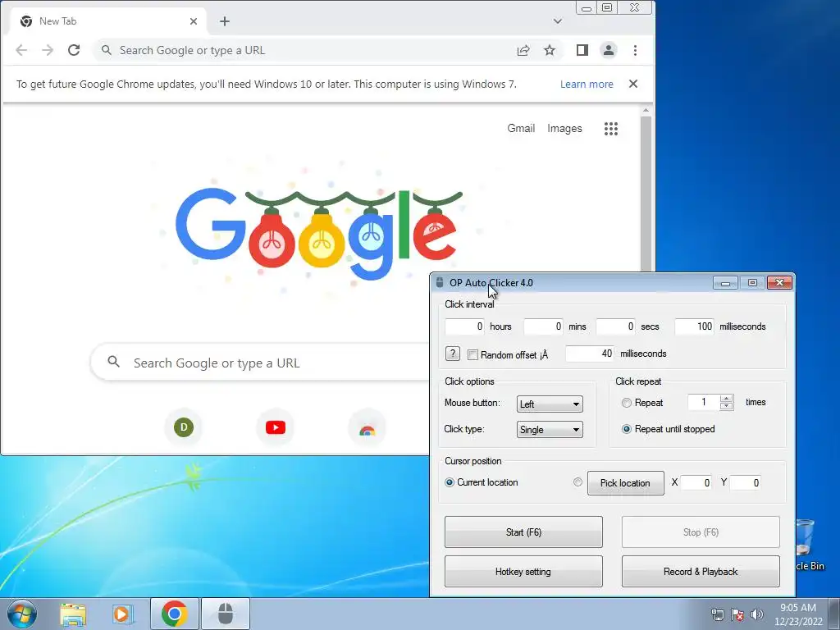Image resolution: width=840 pixels, height=630 pixels.
Task: Click the New Tab tab
Action: 107,21
